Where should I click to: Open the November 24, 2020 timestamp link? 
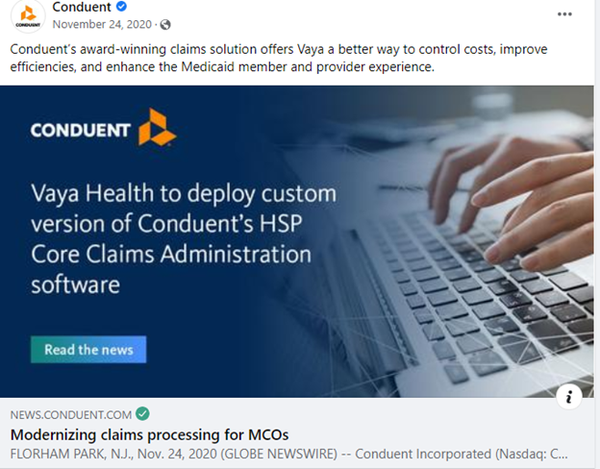[x=102, y=24]
